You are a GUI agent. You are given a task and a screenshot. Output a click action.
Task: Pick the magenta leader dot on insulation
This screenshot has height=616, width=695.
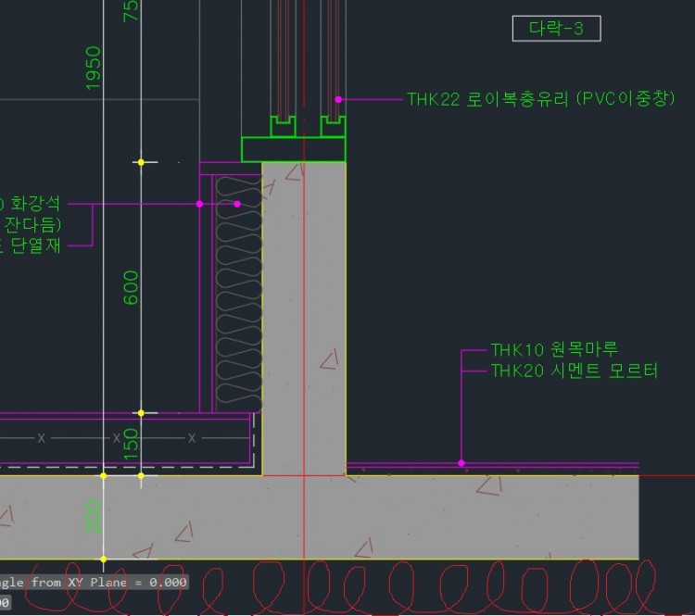[237, 204]
